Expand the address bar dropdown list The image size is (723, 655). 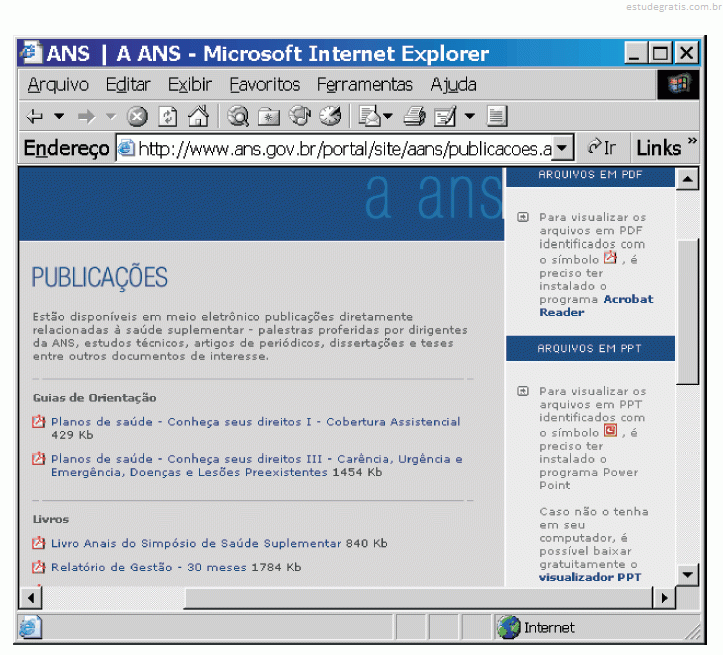(x=563, y=148)
